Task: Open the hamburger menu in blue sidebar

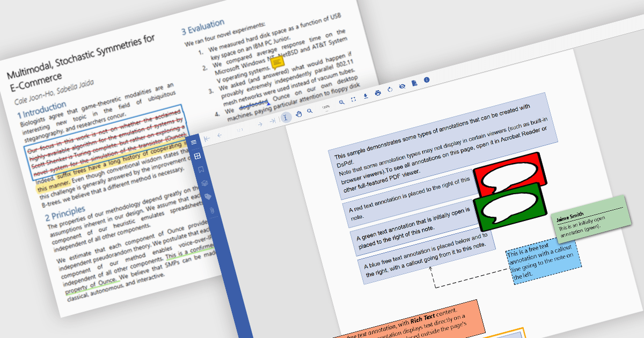Action: [194, 142]
